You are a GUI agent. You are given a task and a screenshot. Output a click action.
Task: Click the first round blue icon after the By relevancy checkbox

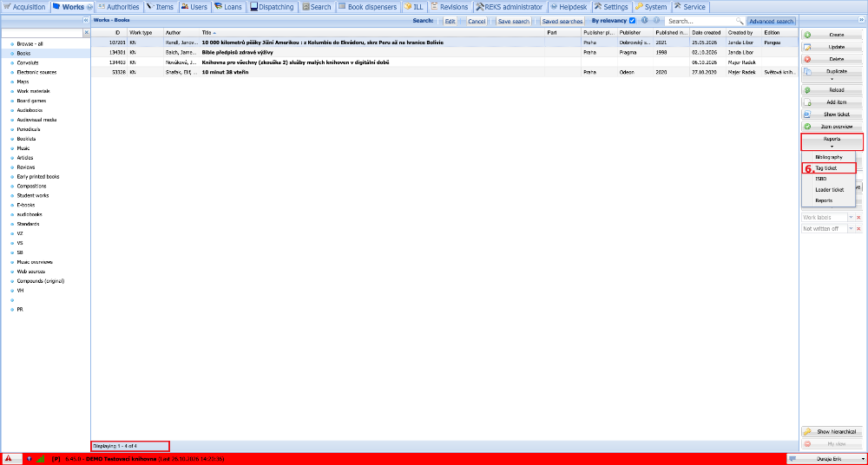tap(644, 21)
